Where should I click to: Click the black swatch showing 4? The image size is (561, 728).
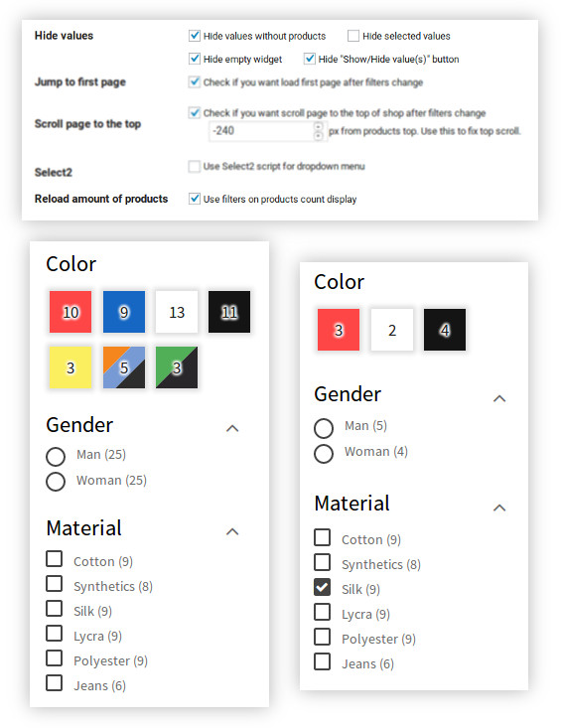[x=445, y=330]
